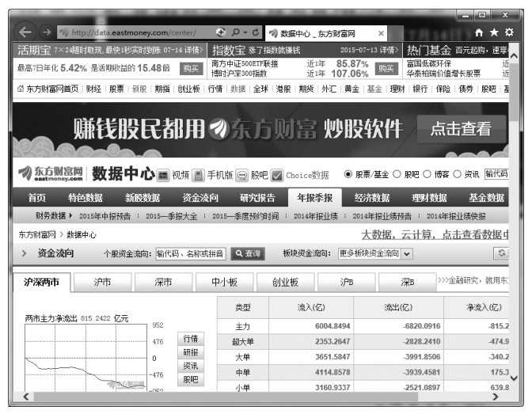532x414 pixels.
Task: Click the 东方财富网 eastmoney.com logo
Action: tap(51, 173)
